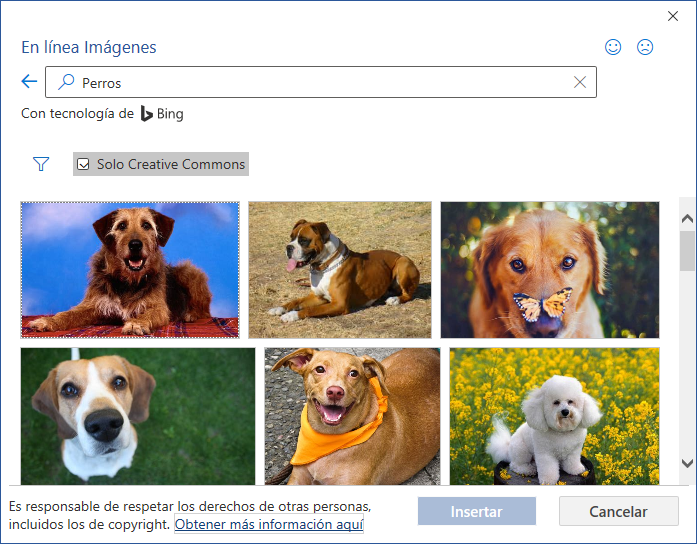697x544 pixels.
Task: Select the boxer dog lying on grass
Action: click(x=340, y=269)
